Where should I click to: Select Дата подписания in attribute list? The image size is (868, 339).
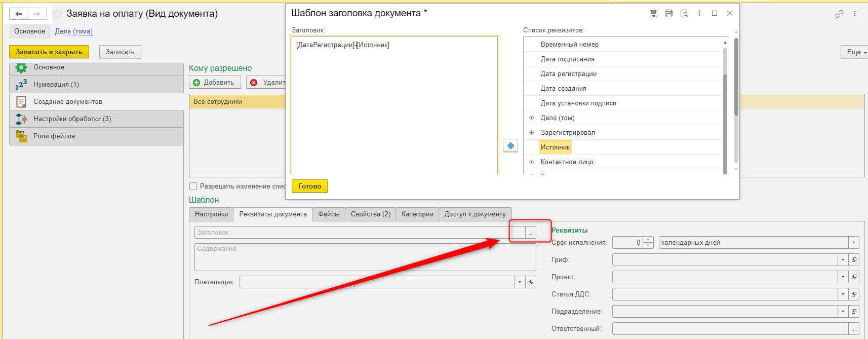pyautogui.click(x=567, y=59)
